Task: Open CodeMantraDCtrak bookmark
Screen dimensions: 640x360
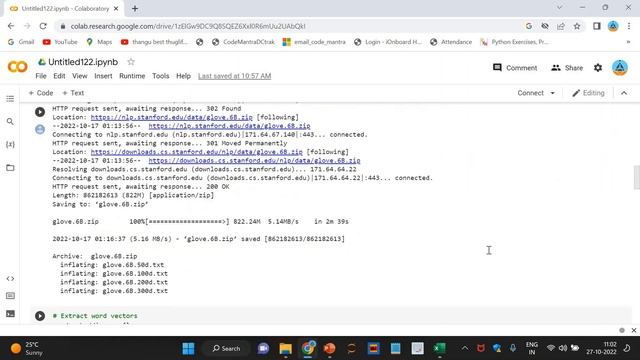Action: tap(243, 42)
